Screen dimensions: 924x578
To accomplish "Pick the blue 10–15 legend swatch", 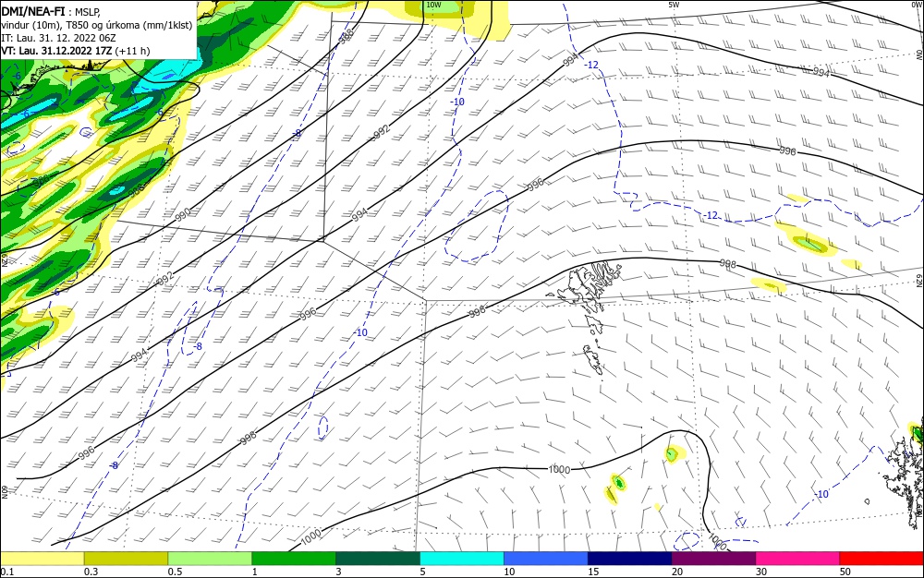I will click(546, 559).
